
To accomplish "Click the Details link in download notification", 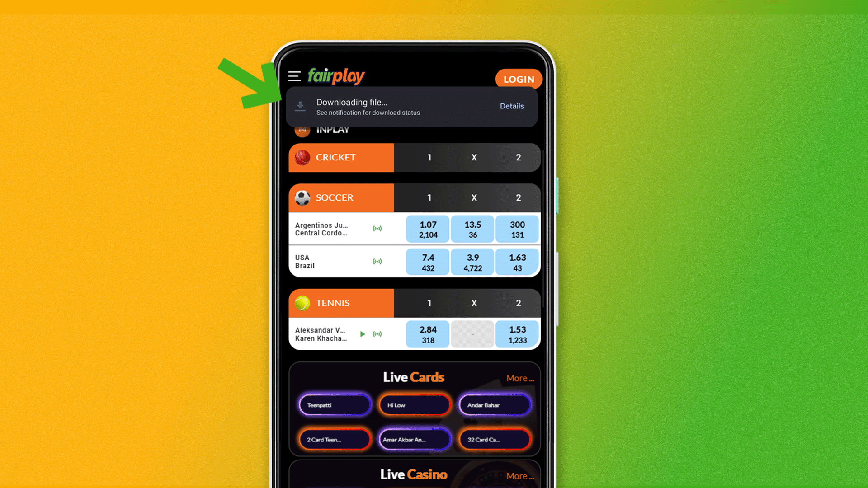I will point(511,106).
